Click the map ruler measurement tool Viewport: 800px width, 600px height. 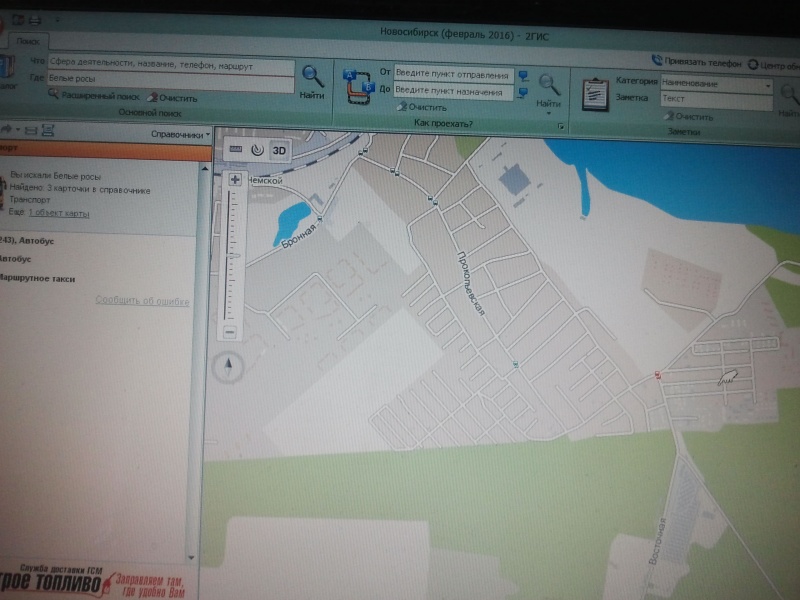(x=236, y=148)
